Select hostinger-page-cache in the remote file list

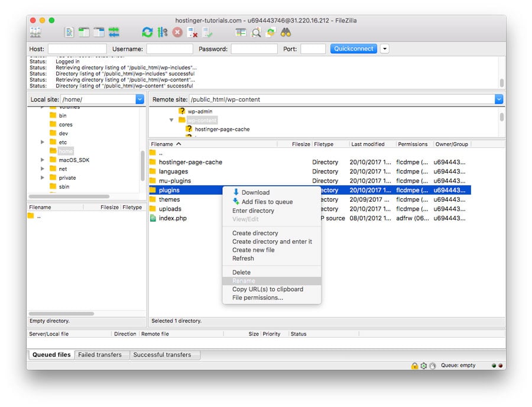tap(310, 162)
